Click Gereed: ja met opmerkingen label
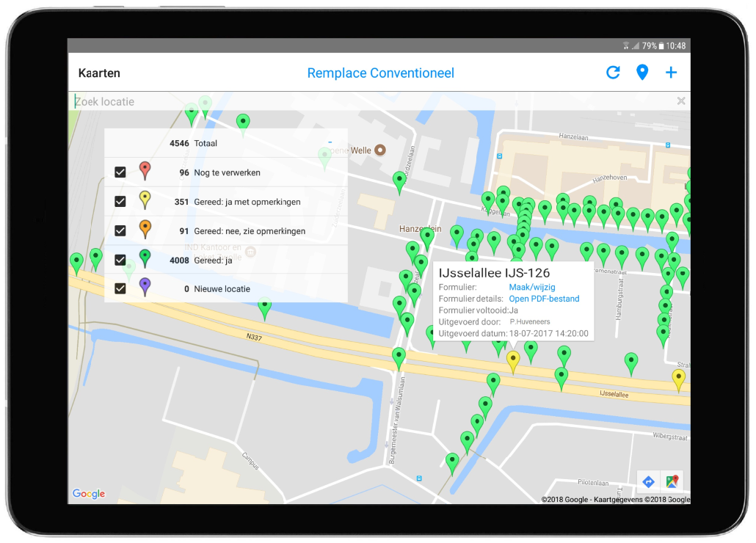Viewport: 756px width, 543px height. click(247, 202)
